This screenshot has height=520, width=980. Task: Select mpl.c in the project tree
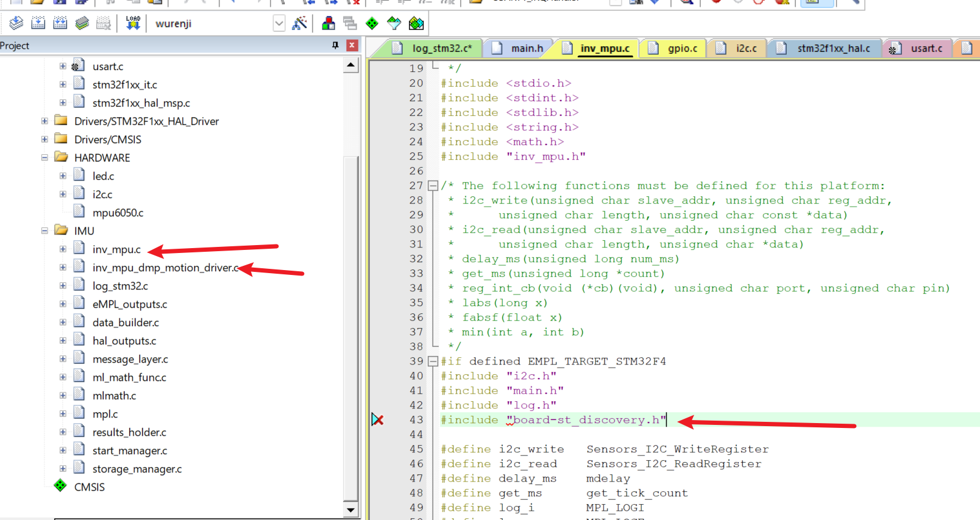(105, 414)
